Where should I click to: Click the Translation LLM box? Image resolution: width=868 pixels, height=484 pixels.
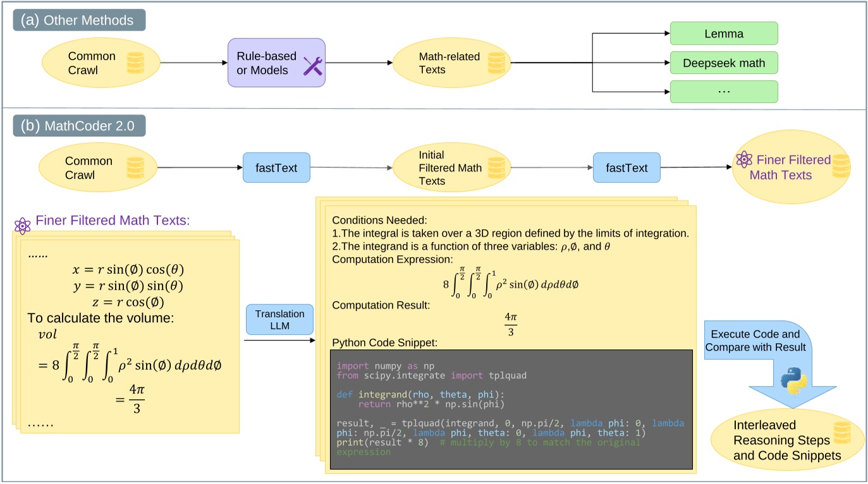pos(279,320)
